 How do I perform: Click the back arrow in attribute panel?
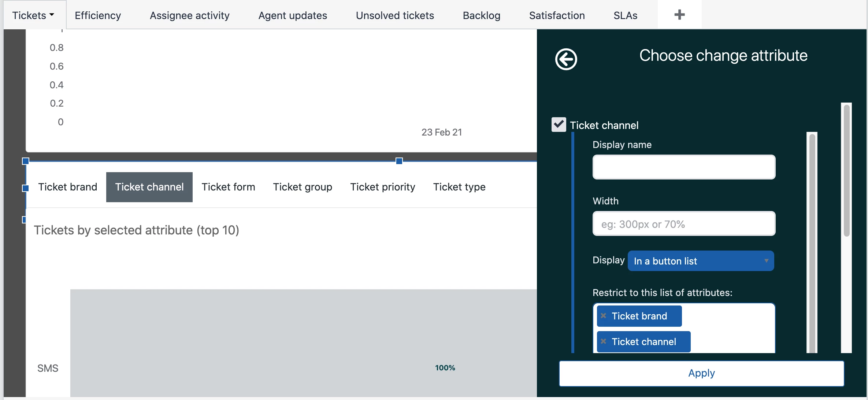(566, 59)
